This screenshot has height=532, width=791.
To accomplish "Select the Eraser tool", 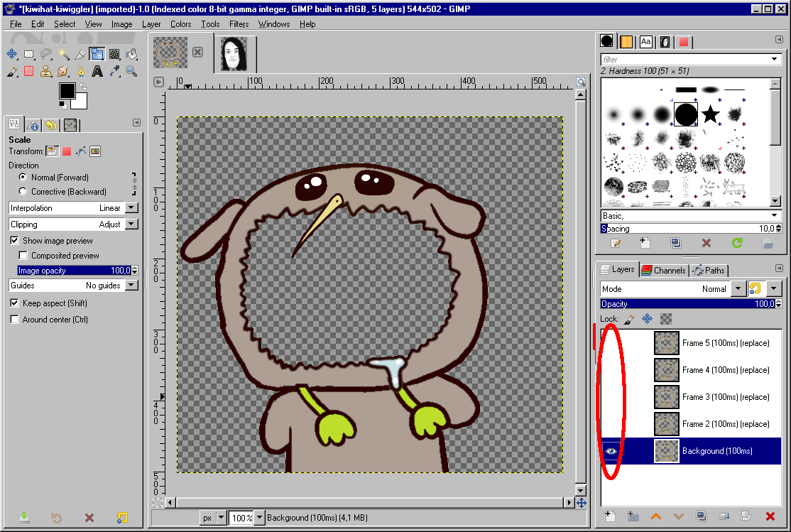I will (29, 71).
